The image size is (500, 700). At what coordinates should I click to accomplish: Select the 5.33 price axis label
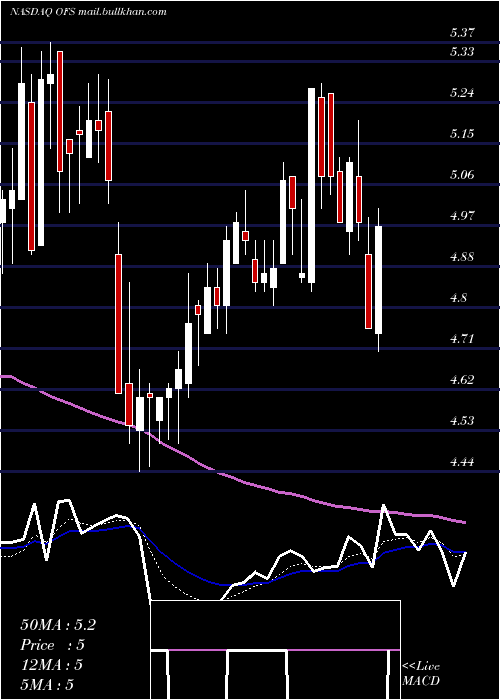point(462,52)
